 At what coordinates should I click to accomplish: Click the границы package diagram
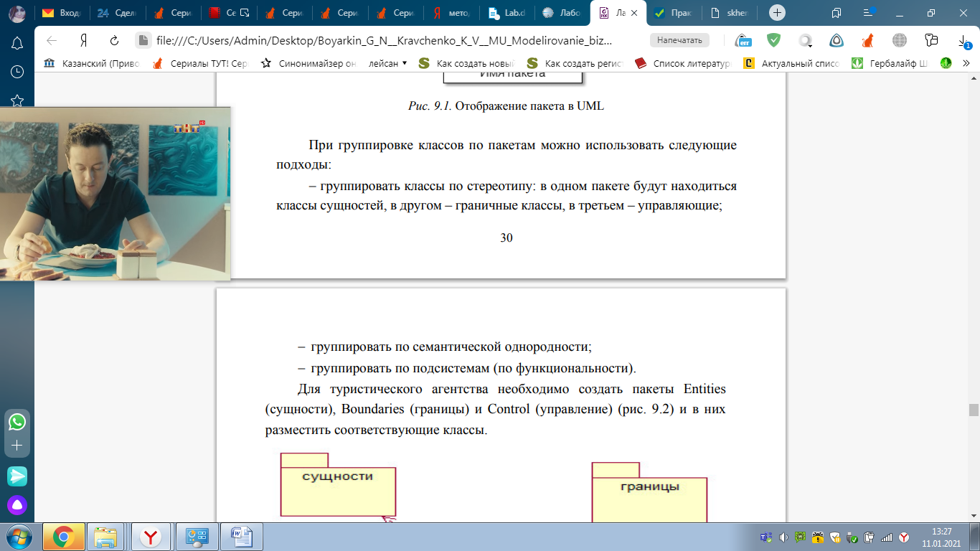coord(649,493)
